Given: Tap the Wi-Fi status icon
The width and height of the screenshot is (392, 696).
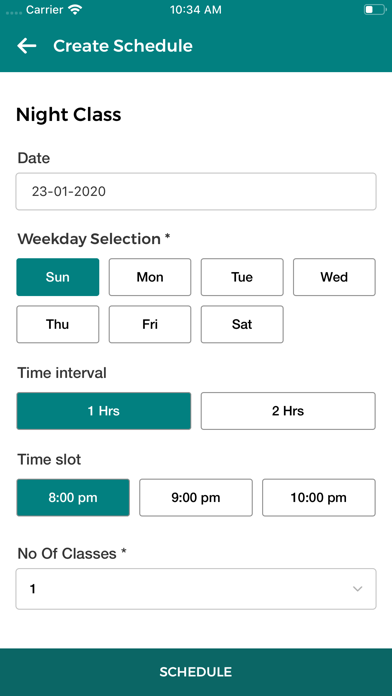Looking at the screenshot, I should point(76,10).
